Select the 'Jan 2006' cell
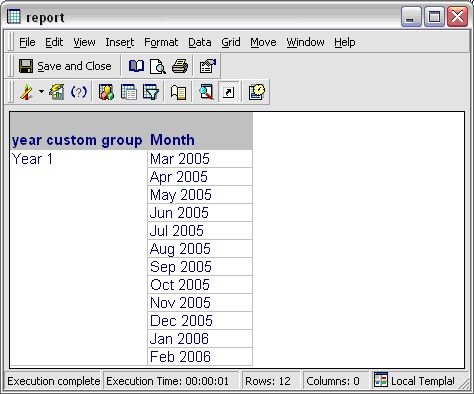Image resolution: width=474 pixels, height=394 pixels. click(200, 339)
